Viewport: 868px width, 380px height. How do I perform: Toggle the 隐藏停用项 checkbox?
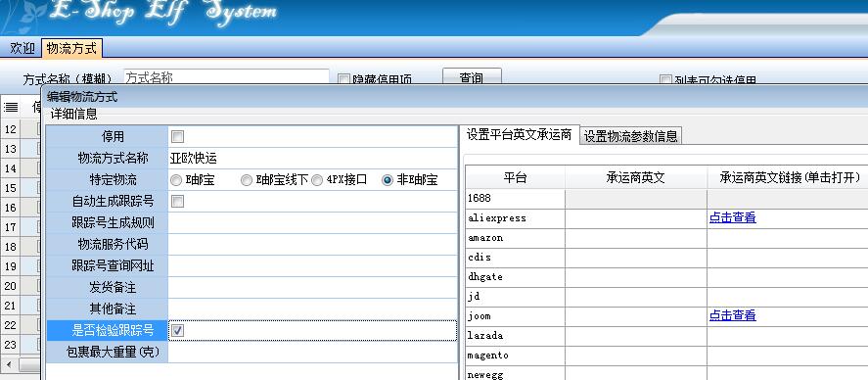coord(343,79)
